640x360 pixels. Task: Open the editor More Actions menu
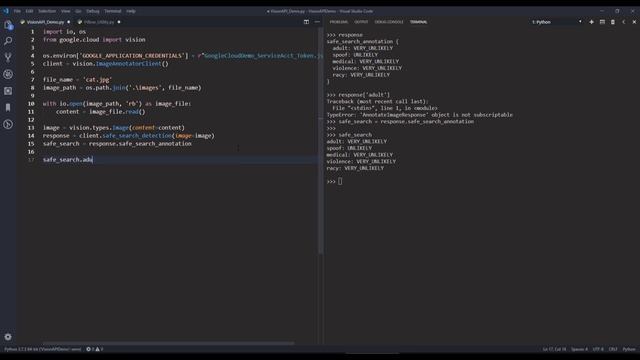[317, 22]
